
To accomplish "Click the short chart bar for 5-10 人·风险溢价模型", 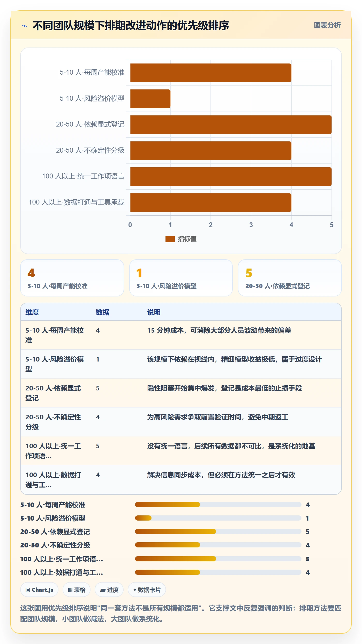I will (x=150, y=99).
